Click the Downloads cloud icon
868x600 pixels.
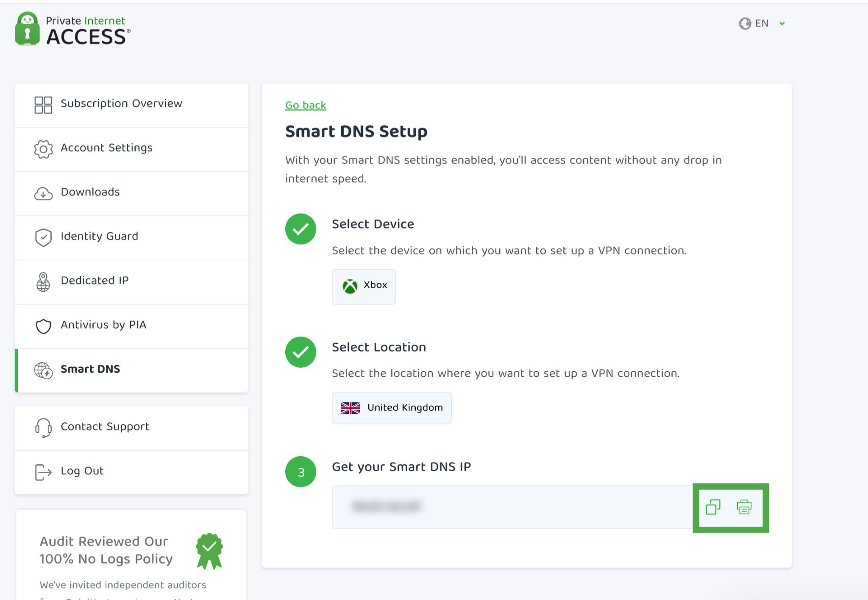(43, 193)
